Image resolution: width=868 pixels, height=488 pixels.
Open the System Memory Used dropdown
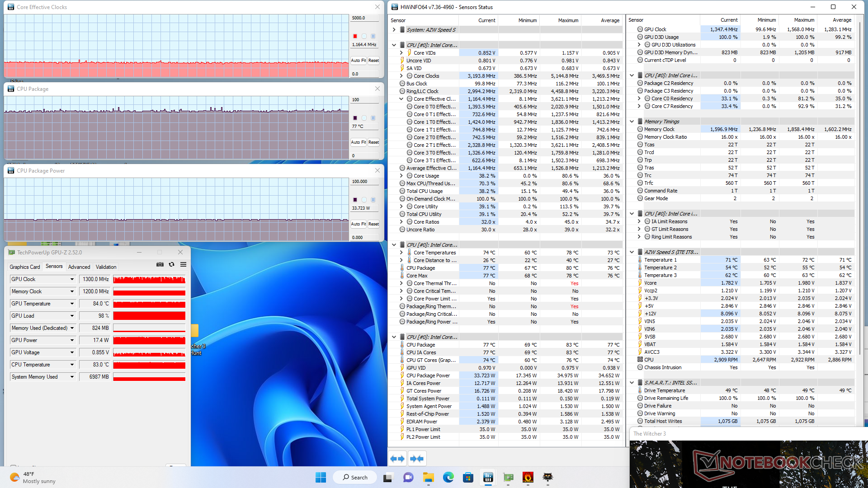point(72,377)
